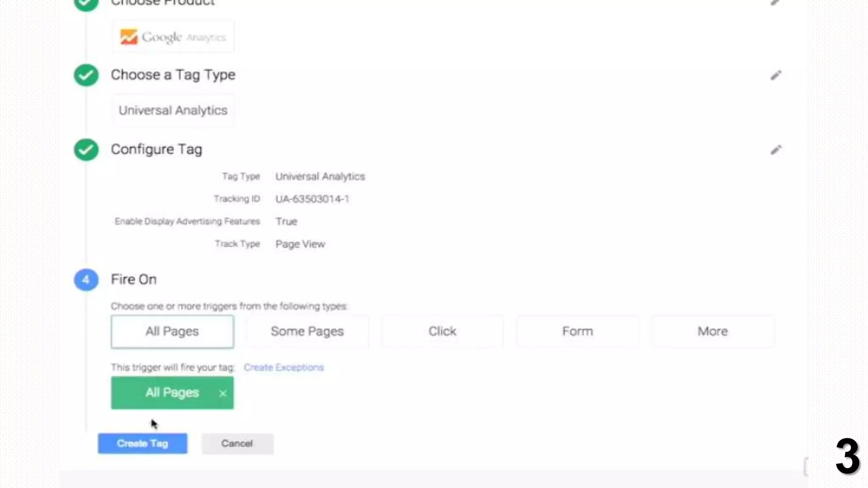This screenshot has height=488, width=868.
Task: Click pencil edit icon for Configure Tag
Action: pos(776,150)
